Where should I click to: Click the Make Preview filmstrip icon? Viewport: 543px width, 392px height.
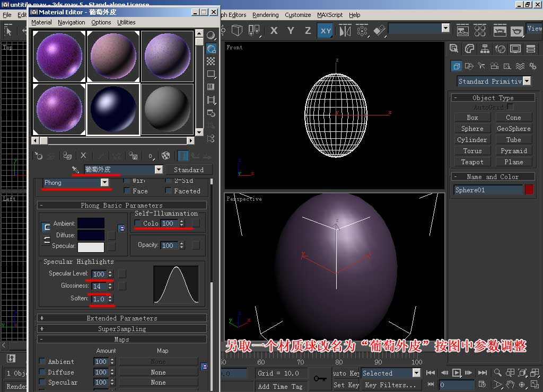click(x=211, y=100)
